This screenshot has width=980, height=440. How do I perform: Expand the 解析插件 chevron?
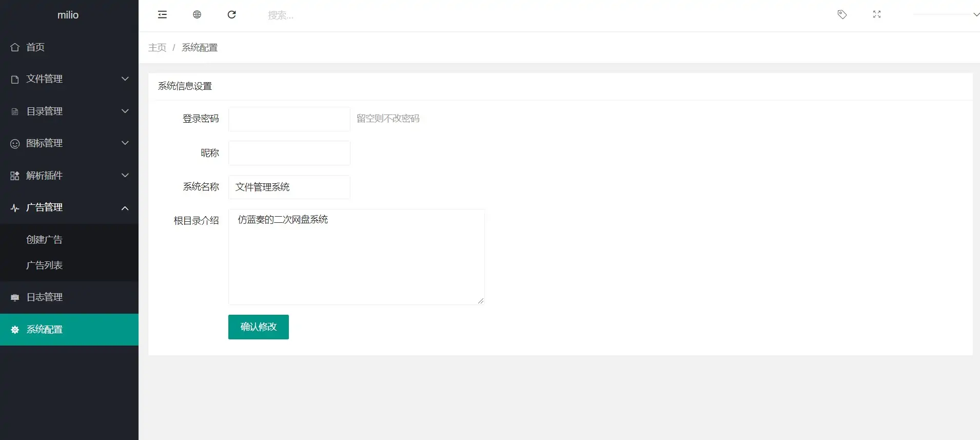click(125, 175)
